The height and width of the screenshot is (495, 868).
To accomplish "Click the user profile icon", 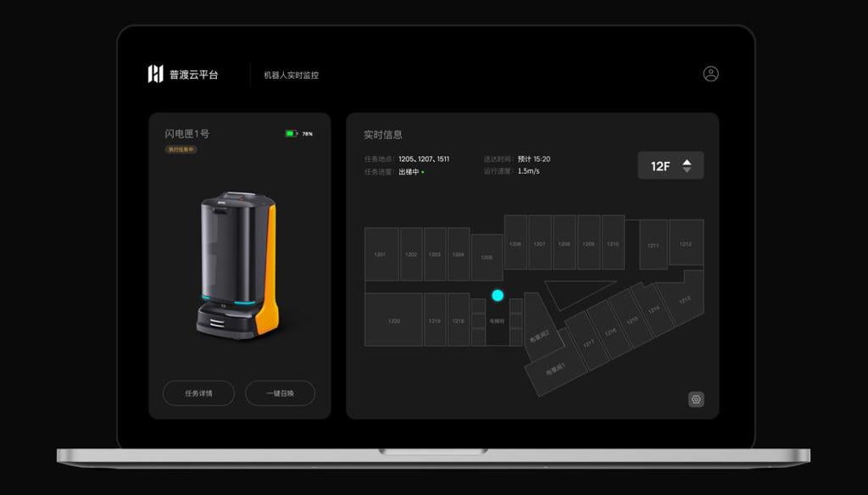I will tap(710, 74).
